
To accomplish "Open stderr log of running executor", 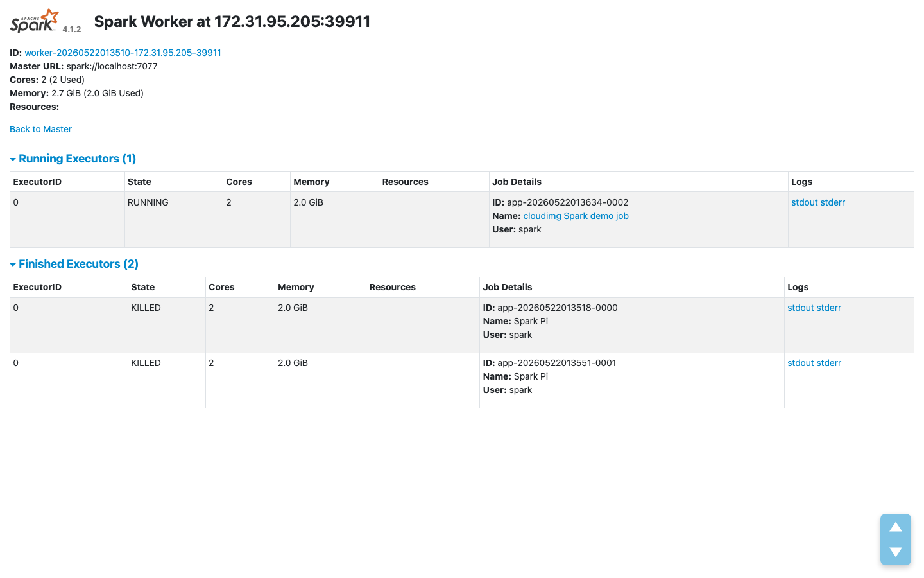I will coord(832,202).
